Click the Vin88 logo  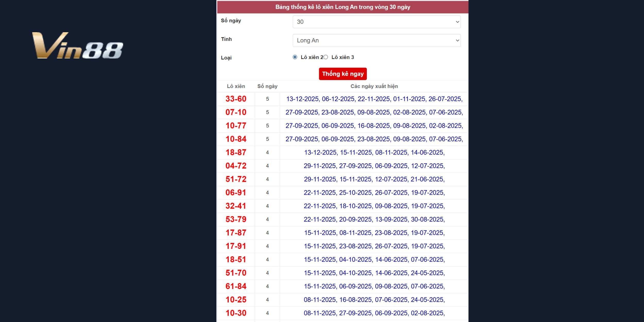[x=77, y=46]
